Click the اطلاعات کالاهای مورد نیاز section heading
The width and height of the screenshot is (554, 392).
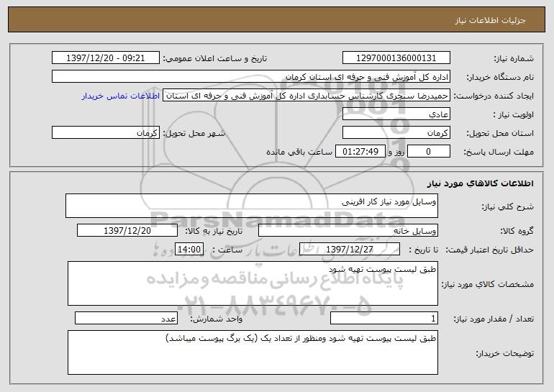pyautogui.click(x=480, y=183)
